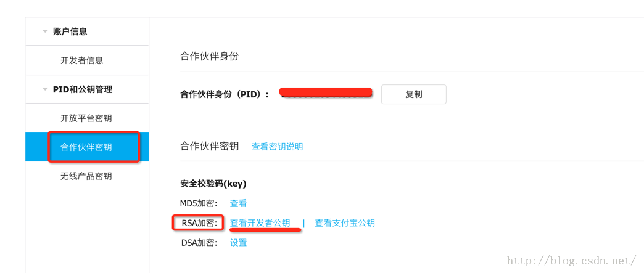644x273 pixels.
Task: Open the 查看密钥说明 link
Action: [x=277, y=147]
